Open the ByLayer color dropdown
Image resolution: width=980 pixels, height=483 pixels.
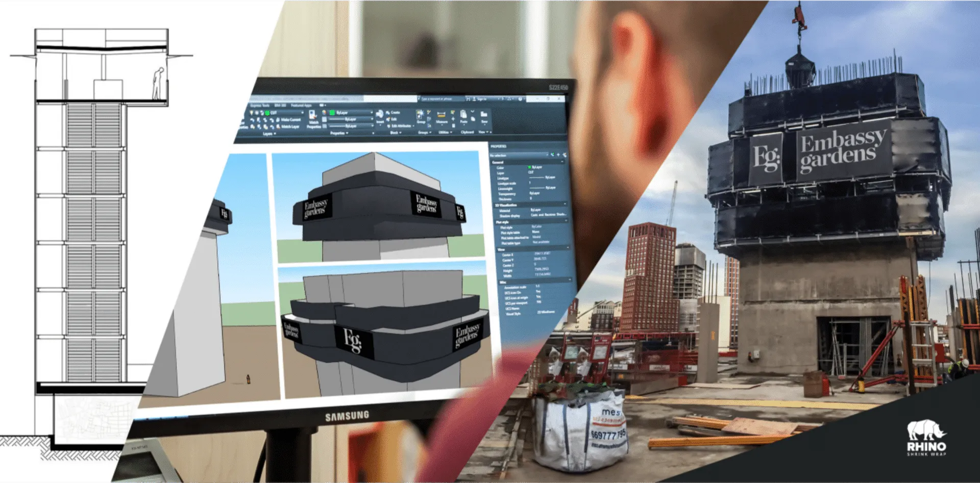click(371, 113)
